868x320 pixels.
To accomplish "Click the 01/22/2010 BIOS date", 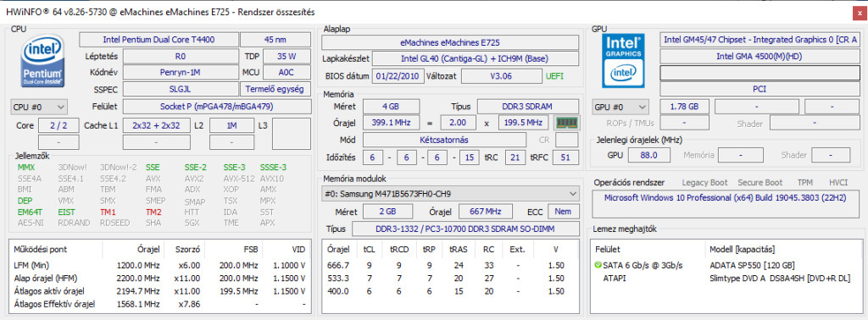I will pyautogui.click(x=398, y=75).
